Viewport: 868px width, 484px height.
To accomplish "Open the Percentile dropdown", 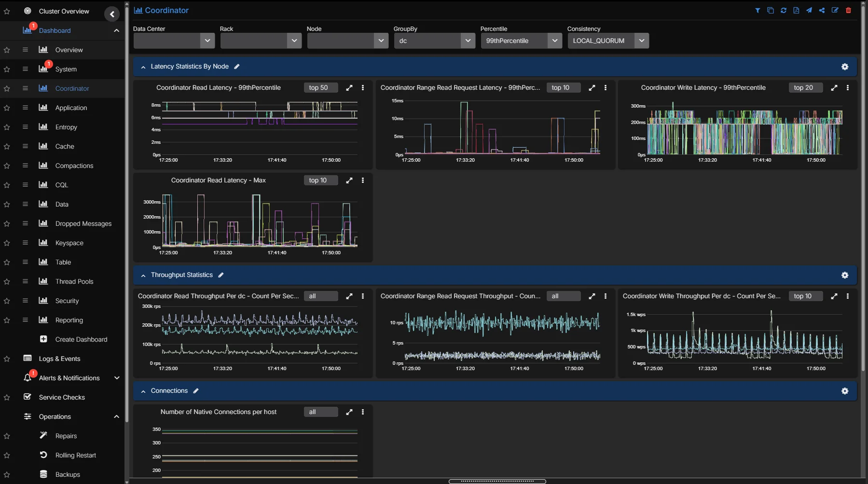I will tap(521, 41).
